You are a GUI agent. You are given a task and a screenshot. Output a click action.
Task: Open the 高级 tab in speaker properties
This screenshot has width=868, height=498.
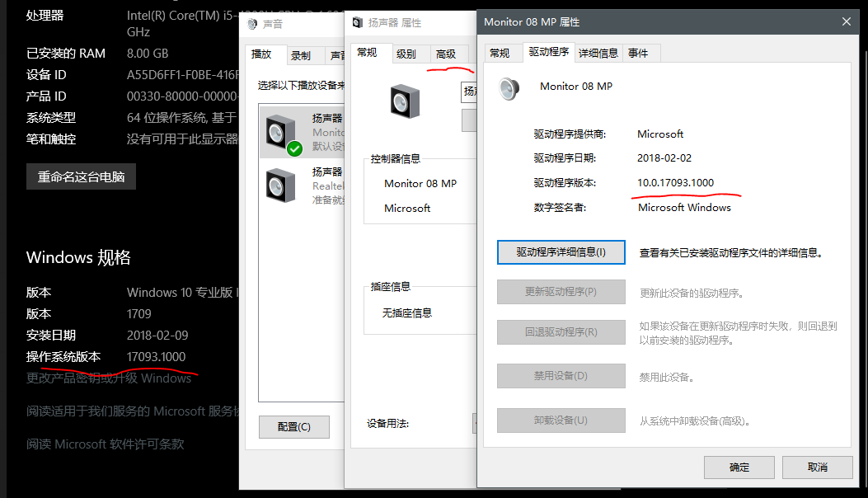tap(446, 54)
